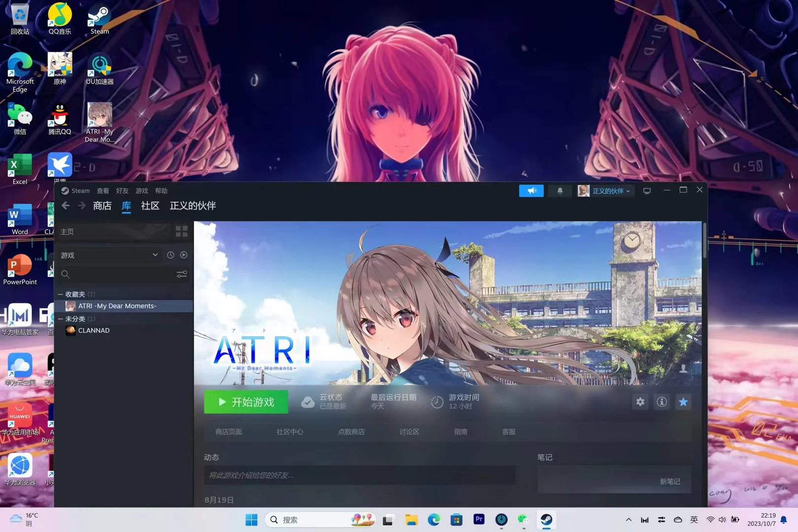Click Steam game page vertical scrollbar
The image size is (798, 532).
704,241
